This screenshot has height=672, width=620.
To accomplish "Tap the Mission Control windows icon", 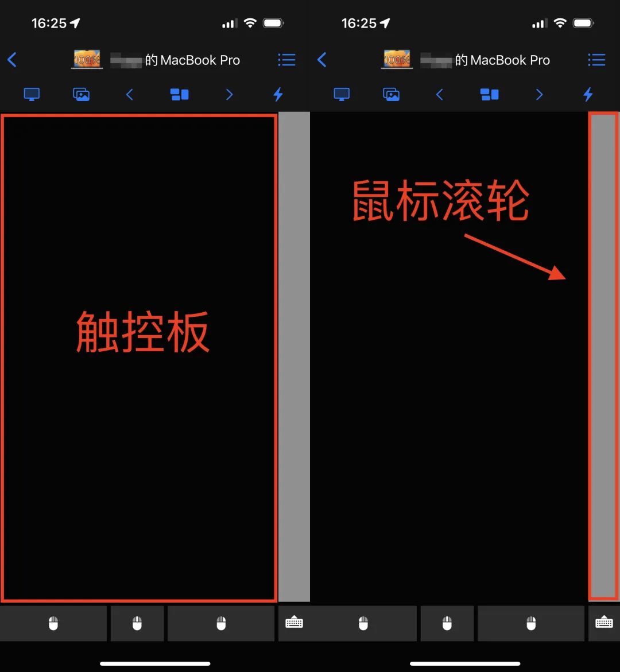I will [x=179, y=94].
